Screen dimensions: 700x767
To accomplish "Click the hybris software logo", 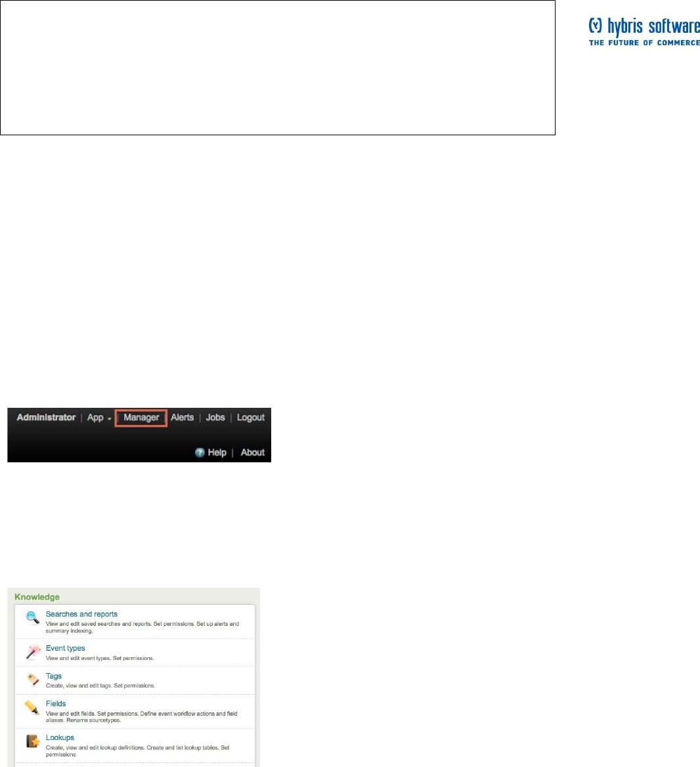I will tap(644, 32).
